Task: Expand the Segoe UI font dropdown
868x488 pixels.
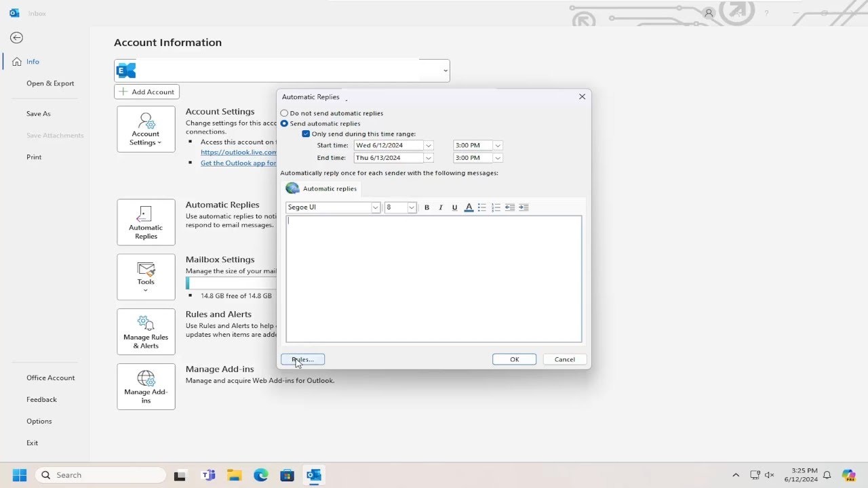Action: 376,207
